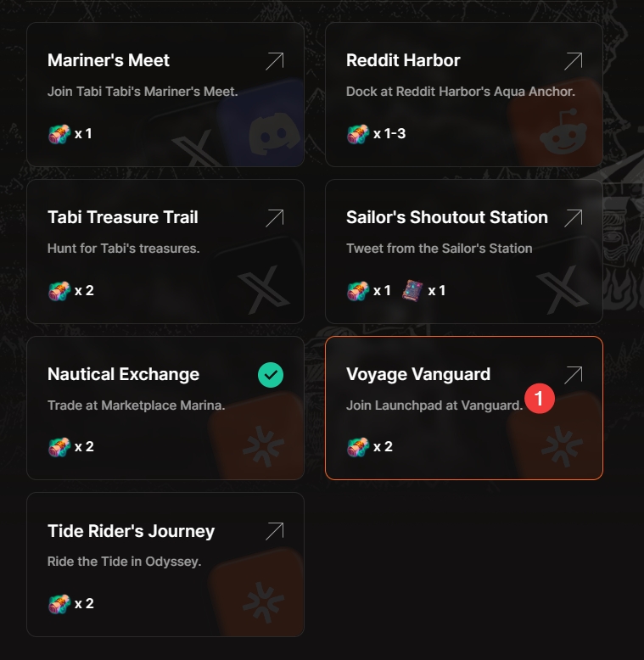The height and width of the screenshot is (660, 644).
Task: Open the Voyage Vanguard title
Action: pos(418,375)
